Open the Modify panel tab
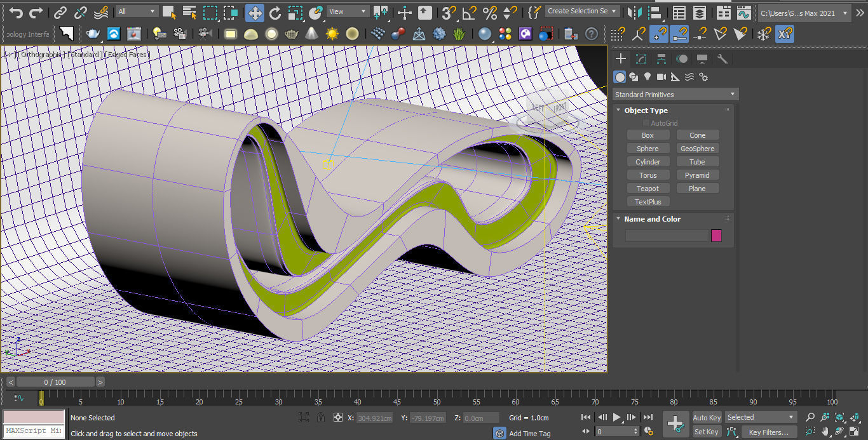The image size is (868, 440). point(641,59)
